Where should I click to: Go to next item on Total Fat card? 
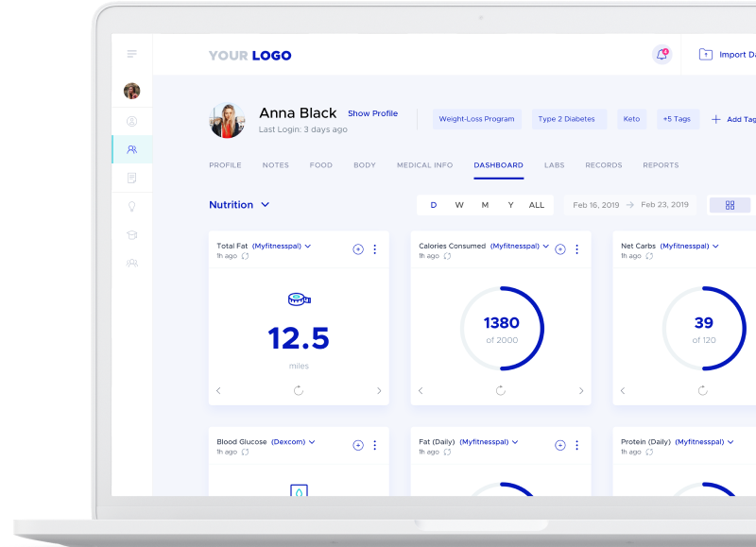click(x=379, y=390)
